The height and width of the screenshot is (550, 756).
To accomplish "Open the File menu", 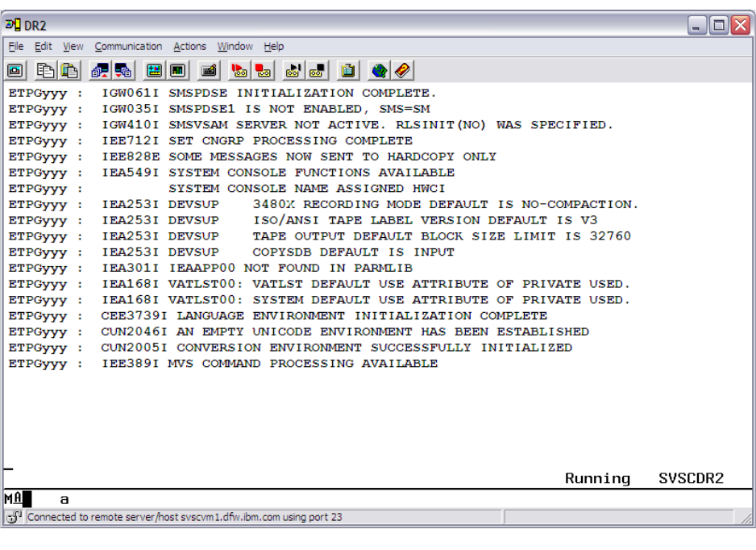I will pyautogui.click(x=16, y=46).
